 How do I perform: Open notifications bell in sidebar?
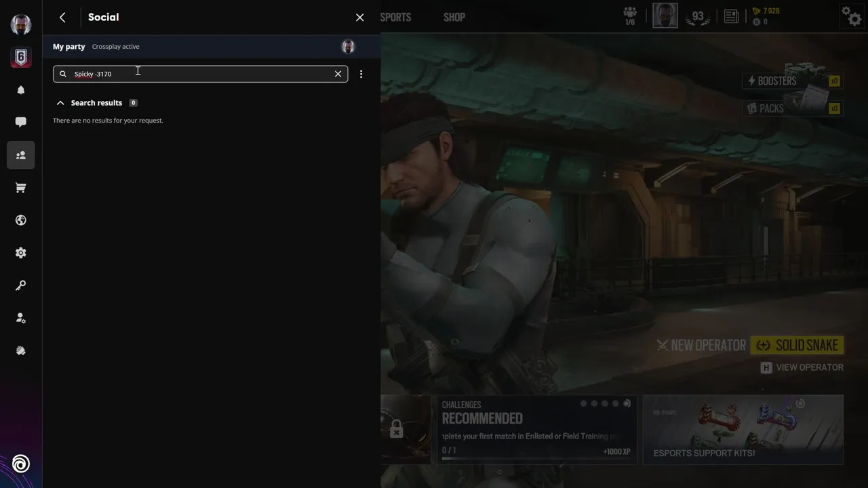pyautogui.click(x=21, y=90)
